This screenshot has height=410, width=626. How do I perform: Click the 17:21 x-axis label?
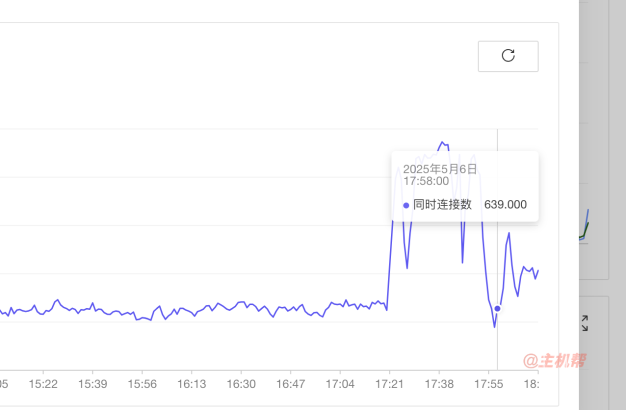point(390,384)
